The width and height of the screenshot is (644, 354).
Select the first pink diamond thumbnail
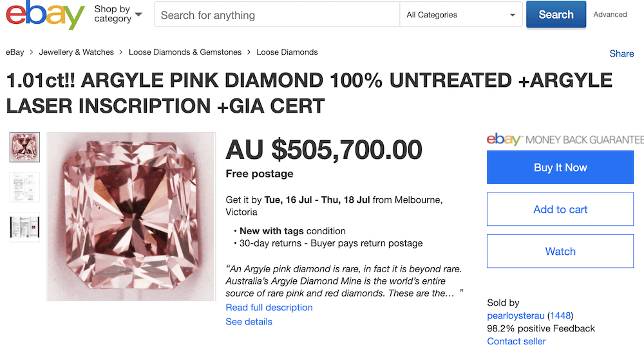(x=24, y=147)
